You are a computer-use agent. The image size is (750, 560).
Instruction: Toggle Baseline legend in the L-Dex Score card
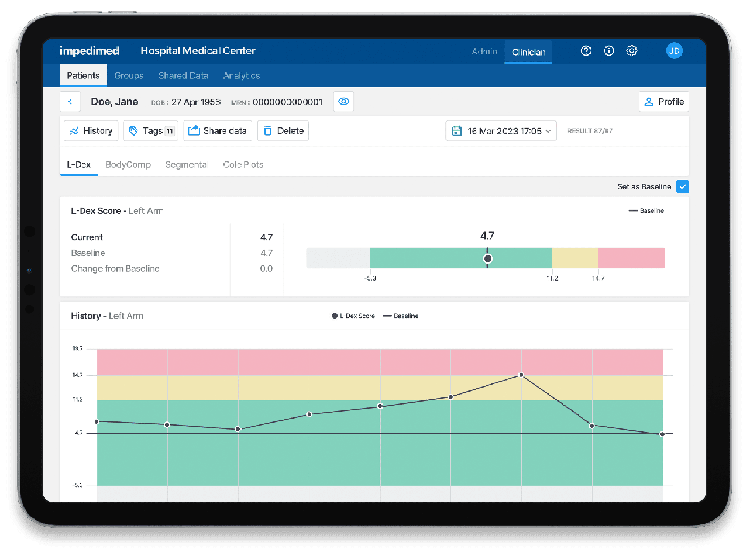[646, 210]
